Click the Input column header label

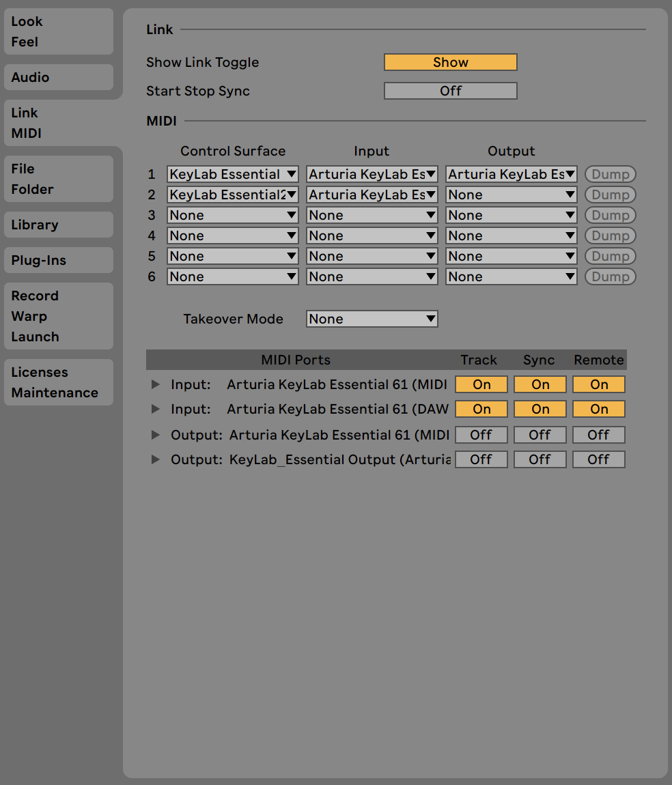pyautogui.click(x=372, y=151)
